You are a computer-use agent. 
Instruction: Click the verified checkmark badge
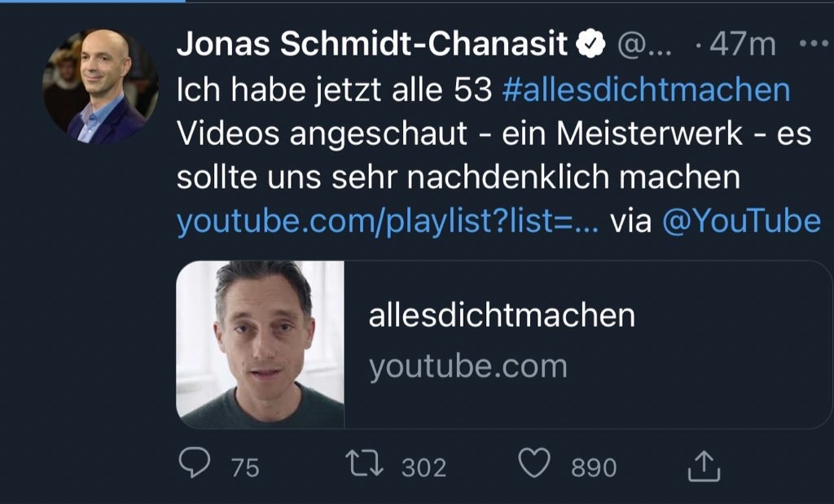pos(590,46)
